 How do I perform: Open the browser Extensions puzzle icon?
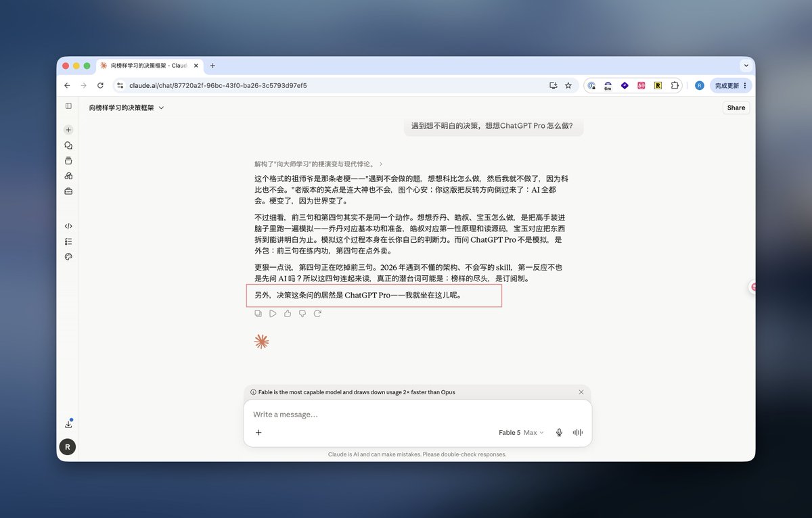[675, 86]
